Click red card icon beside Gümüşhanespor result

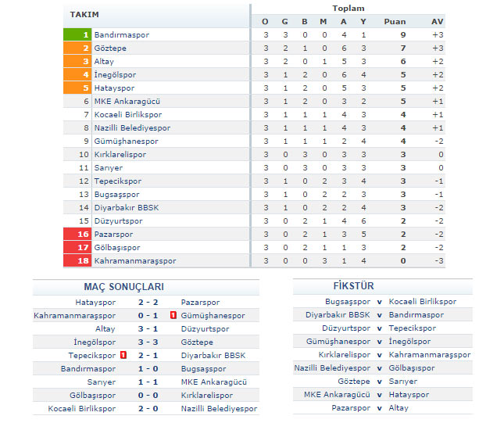tap(172, 316)
